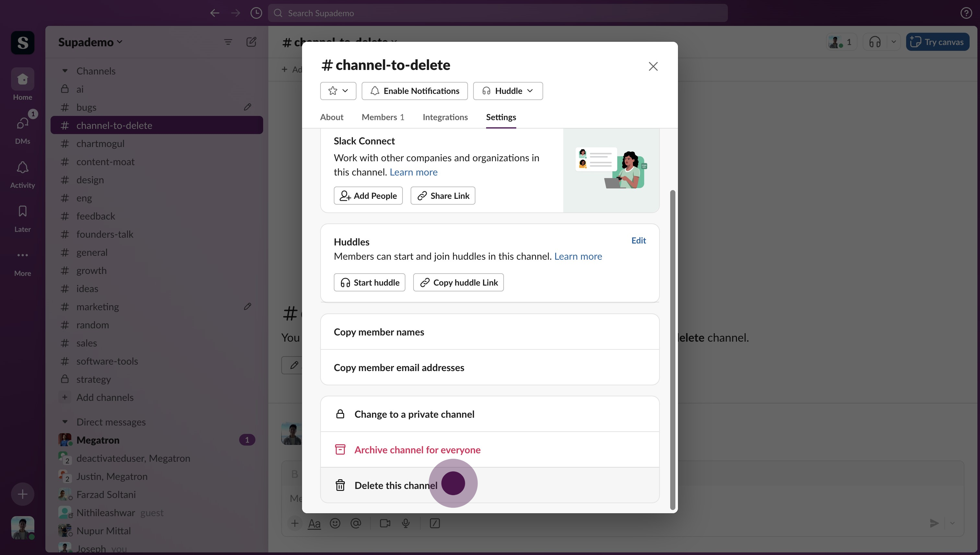Click the filter conversations icon

228,42
